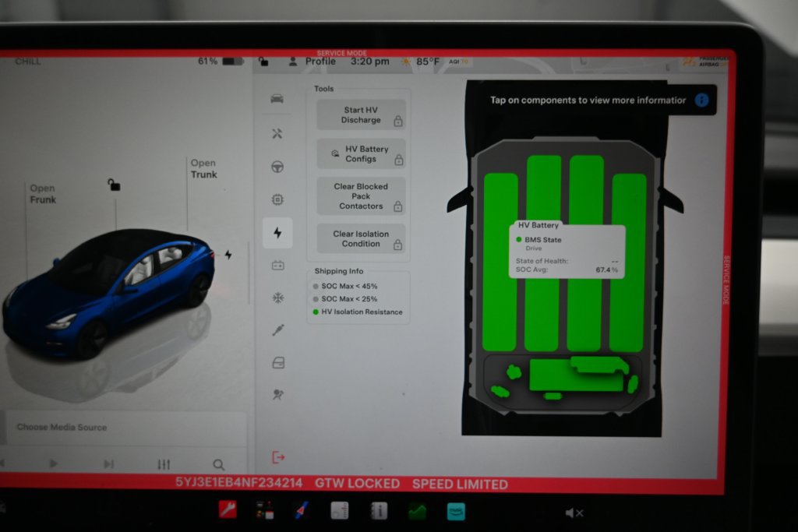Click the muted volume icon

(574, 513)
